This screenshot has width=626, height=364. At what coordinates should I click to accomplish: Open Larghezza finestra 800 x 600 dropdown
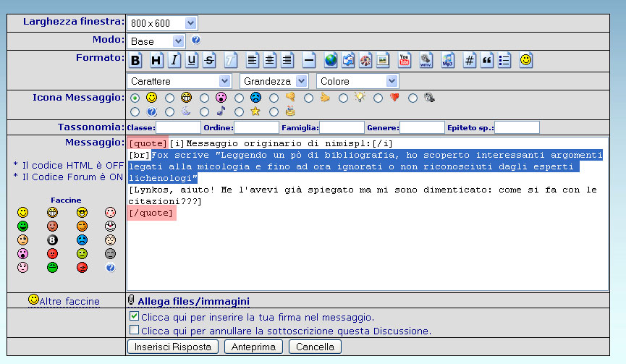click(x=162, y=23)
